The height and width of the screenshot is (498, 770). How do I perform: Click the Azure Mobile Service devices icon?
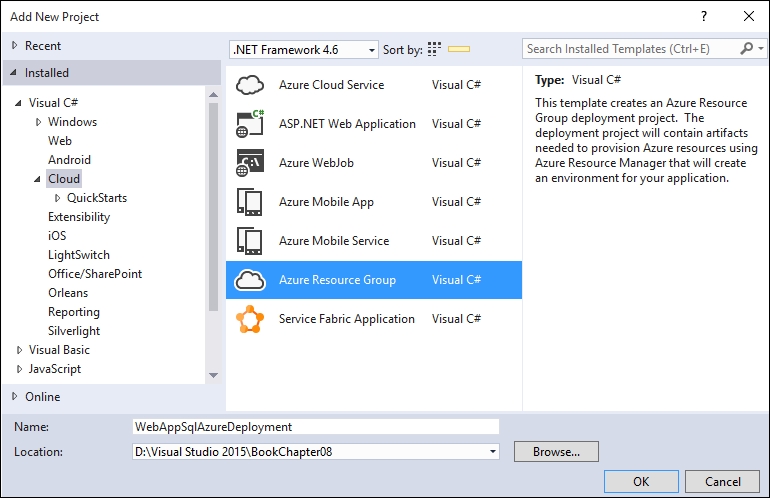click(x=250, y=241)
